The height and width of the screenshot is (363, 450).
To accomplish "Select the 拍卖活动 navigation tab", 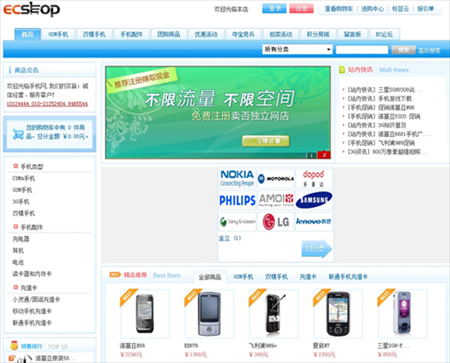I will [x=281, y=34].
